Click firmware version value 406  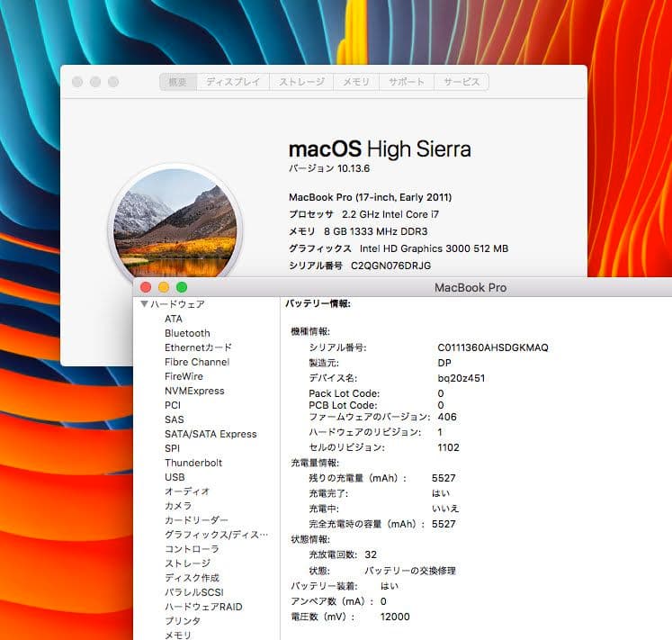447,417
